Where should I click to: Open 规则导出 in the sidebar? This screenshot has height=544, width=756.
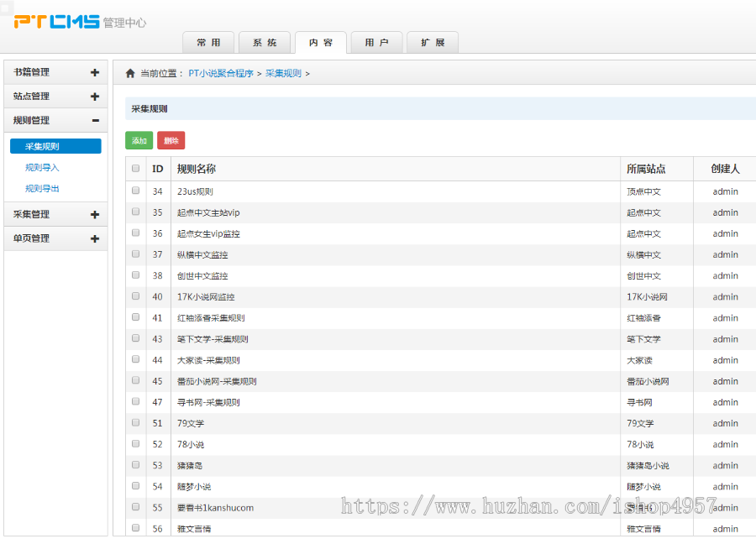point(42,188)
